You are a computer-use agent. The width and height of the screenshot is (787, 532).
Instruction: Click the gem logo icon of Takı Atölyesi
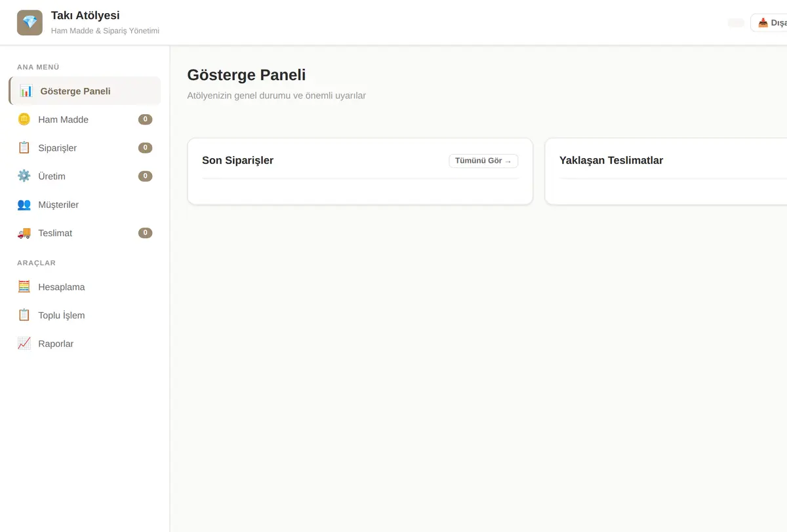(x=30, y=22)
